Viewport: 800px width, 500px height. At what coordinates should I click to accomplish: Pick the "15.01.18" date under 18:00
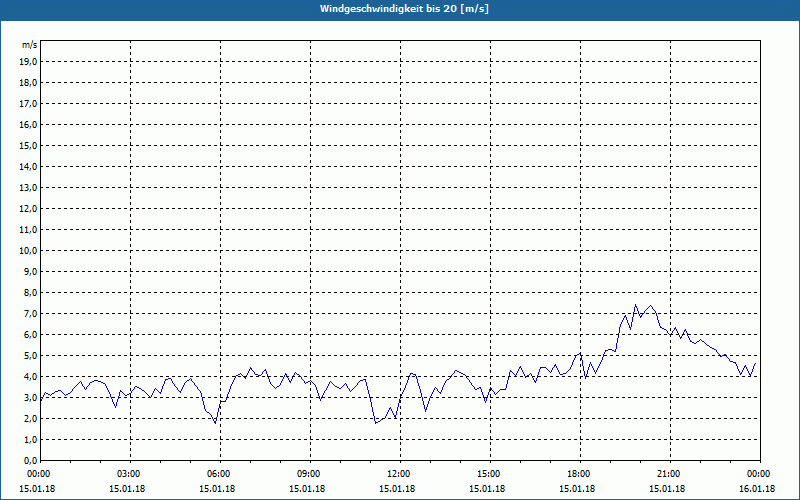pyautogui.click(x=577, y=489)
